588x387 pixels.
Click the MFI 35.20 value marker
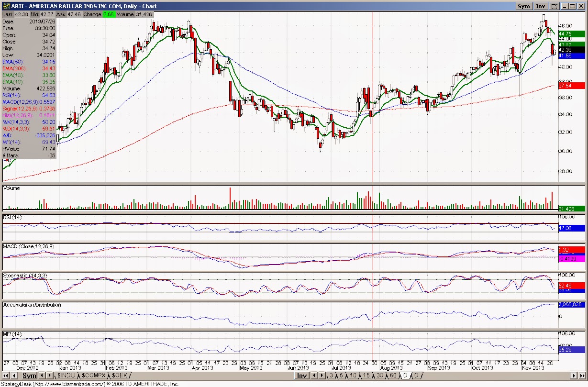571,350
